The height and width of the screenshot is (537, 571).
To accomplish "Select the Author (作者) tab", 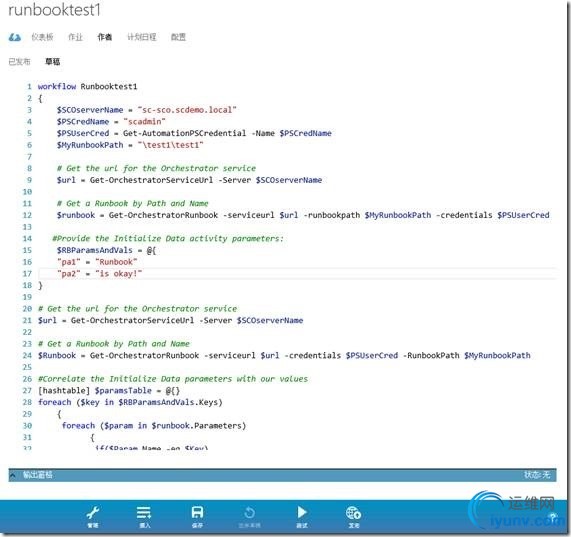I will [x=105, y=37].
